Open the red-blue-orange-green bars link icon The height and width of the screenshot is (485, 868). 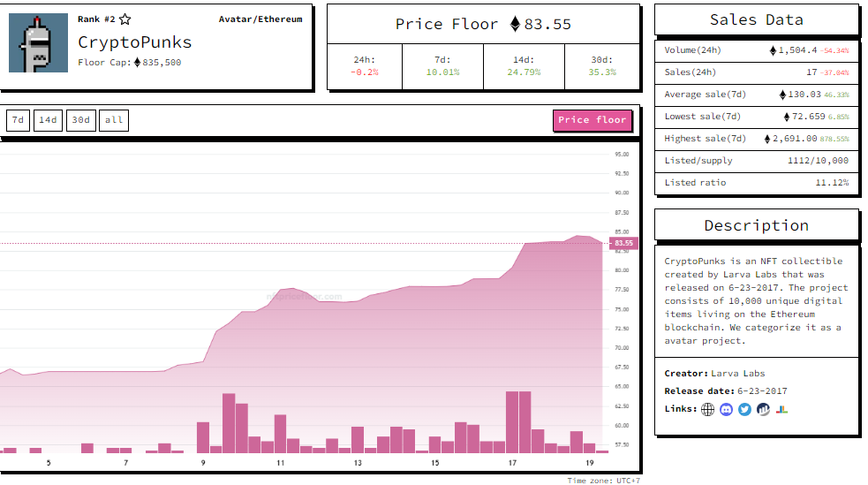[x=781, y=409]
